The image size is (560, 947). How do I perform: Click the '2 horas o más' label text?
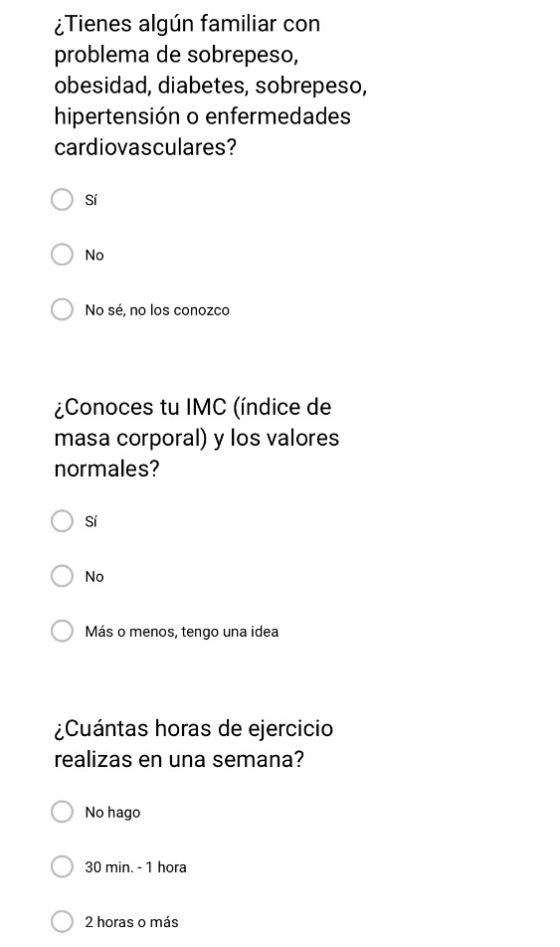(x=131, y=922)
